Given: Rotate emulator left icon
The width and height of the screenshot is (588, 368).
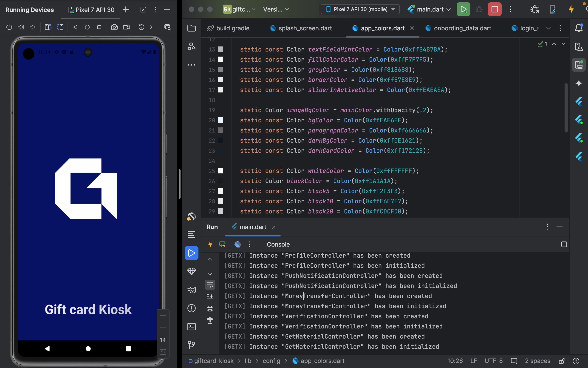Looking at the screenshot, I should click(x=48, y=27).
